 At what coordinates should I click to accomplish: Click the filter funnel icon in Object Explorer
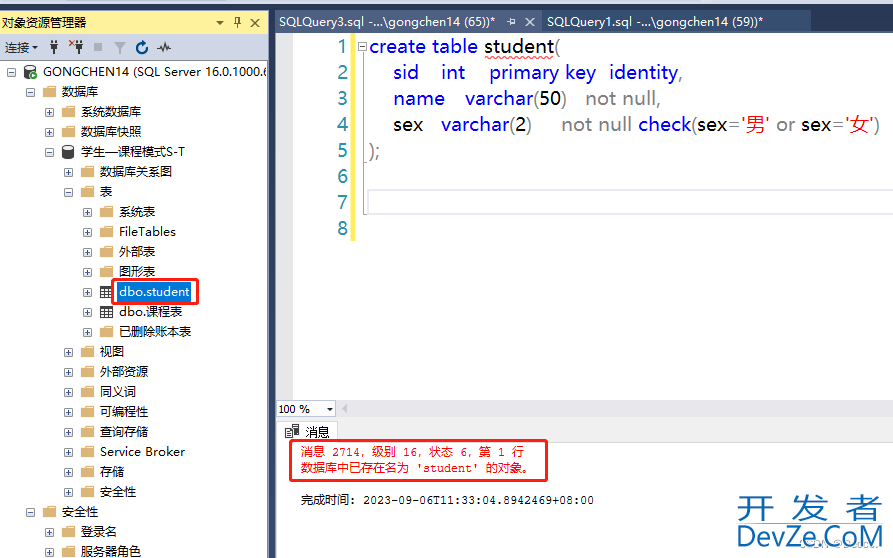[120, 47]
